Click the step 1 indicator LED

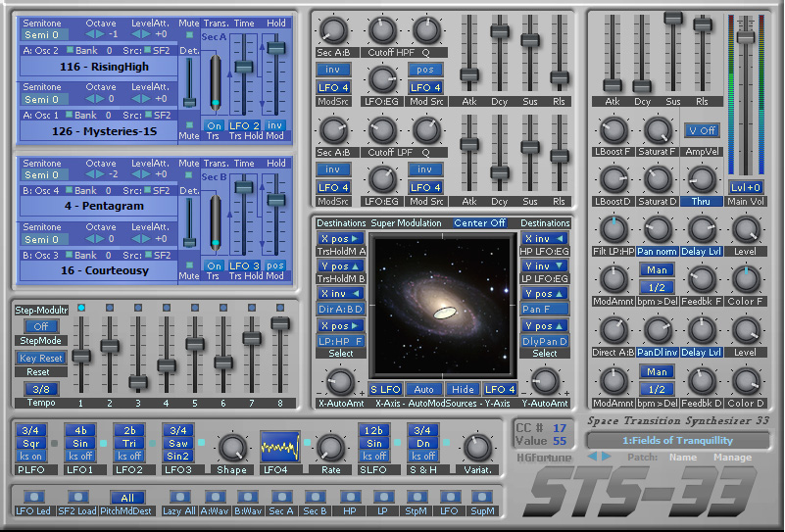pyautogui.click(x=81, y=308)
